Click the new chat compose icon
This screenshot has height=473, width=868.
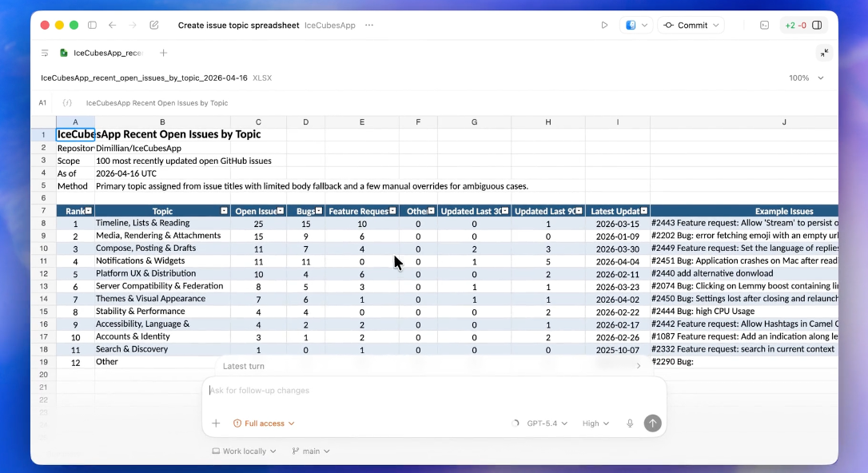(154, 26)
